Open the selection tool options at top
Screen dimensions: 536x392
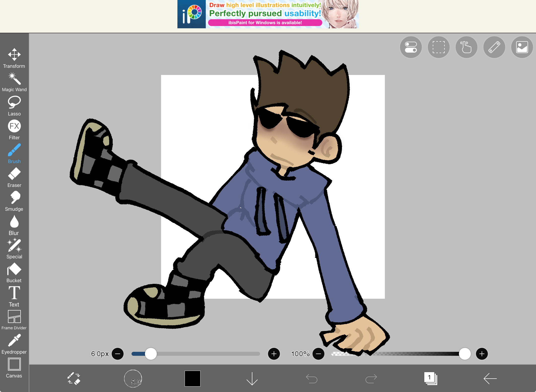pyautogui.click(x=438, y=47)
